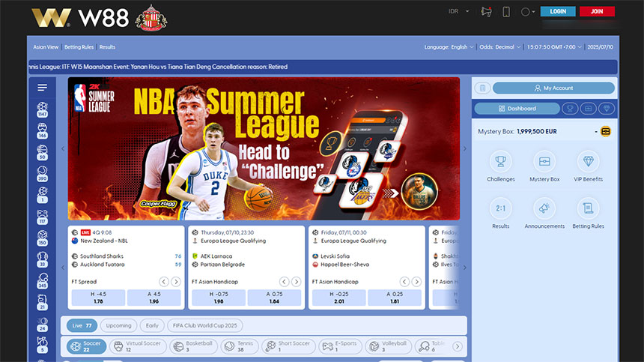Screen dimensions: 644x362
Task: Open the Challenges trophy shortcut
Action: tap(501, 166)
